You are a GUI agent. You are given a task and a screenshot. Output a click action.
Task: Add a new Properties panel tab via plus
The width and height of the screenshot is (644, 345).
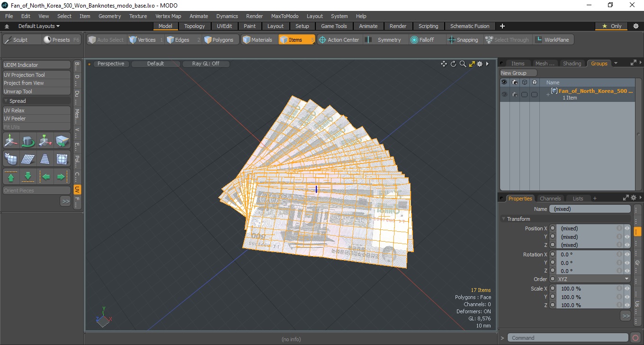595,199
